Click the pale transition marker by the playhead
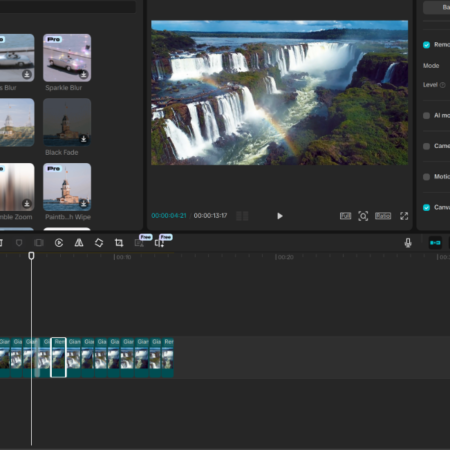This screenshot has height=450, width=450. [x=37, y=357]
